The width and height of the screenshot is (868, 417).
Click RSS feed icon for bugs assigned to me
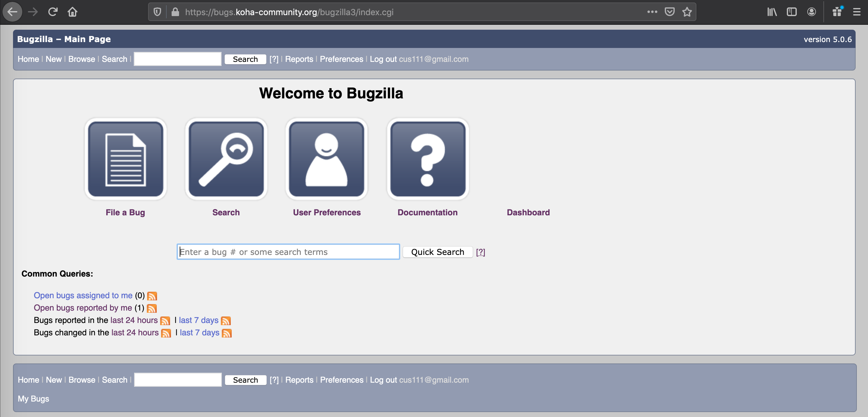152,296
